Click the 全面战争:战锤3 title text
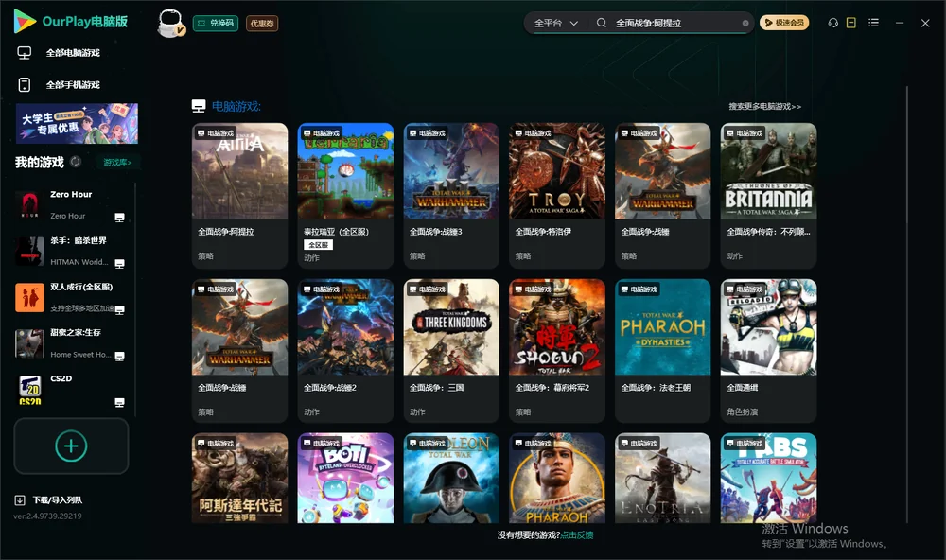Screen dimensions: 946x560 [x=436, y=232]
